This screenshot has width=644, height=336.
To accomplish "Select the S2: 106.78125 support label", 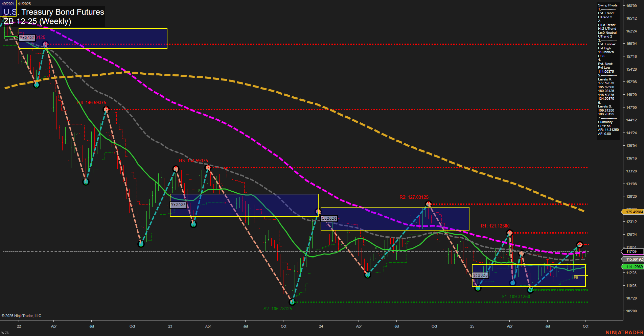I will click(x=278, y=308).
